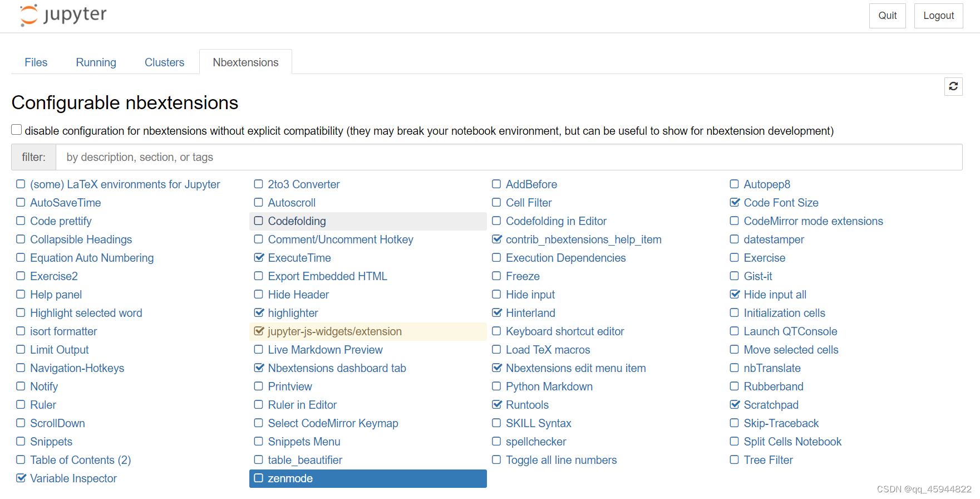Viewport: 980px width, 499px height.
Task: Switch to the Files tab
Action: tap(36, 62)
